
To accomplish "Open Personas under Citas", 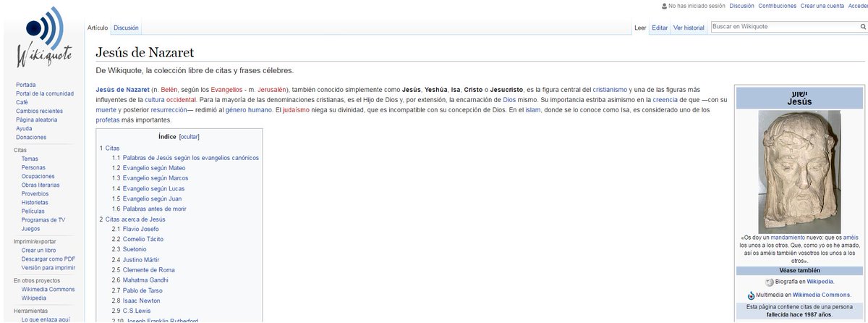I will point(34,167).
